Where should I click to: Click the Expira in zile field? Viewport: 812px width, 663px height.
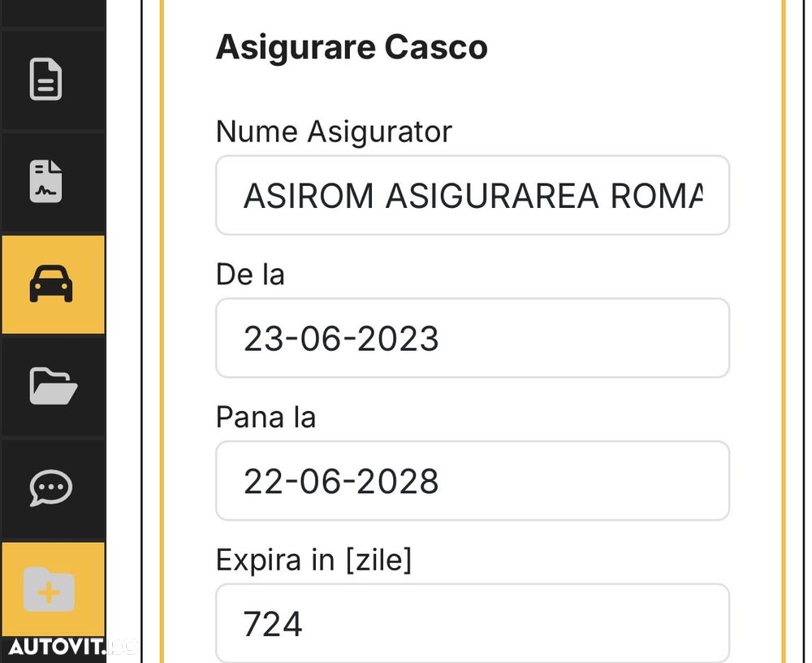click(x=473, y=623)
